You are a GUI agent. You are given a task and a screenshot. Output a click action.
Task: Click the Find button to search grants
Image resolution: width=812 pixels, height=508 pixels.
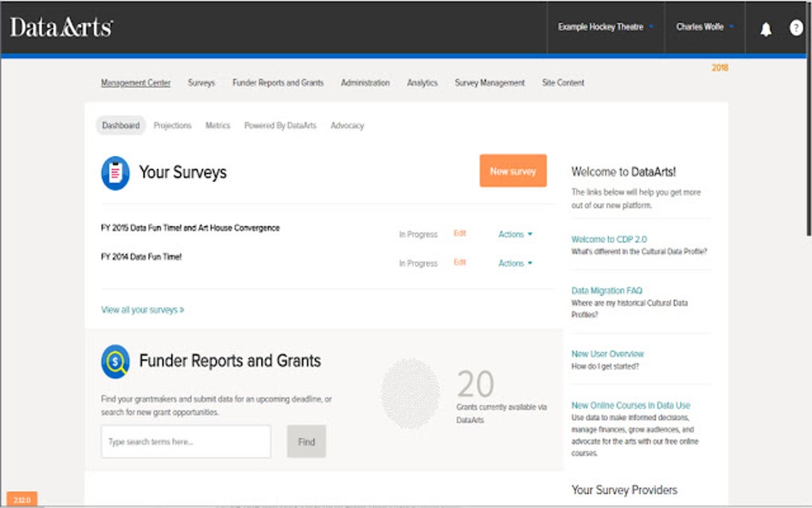coord(306,441)
